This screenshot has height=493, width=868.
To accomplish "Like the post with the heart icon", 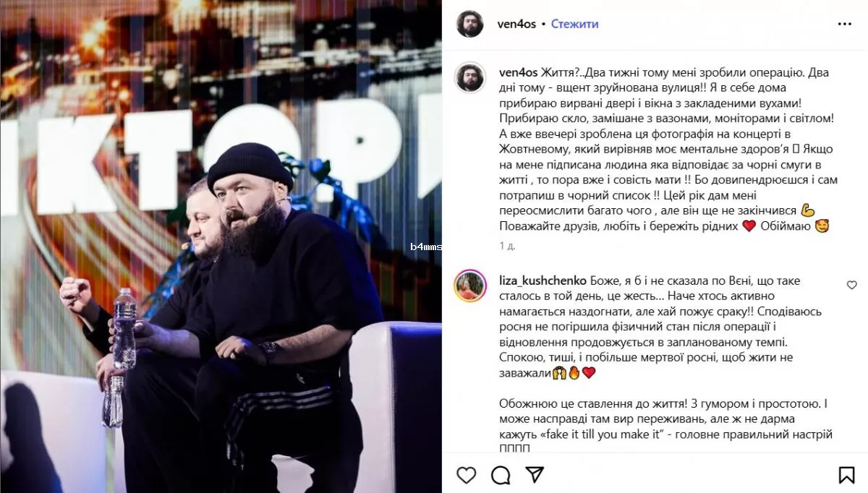I will pos(467,475).
